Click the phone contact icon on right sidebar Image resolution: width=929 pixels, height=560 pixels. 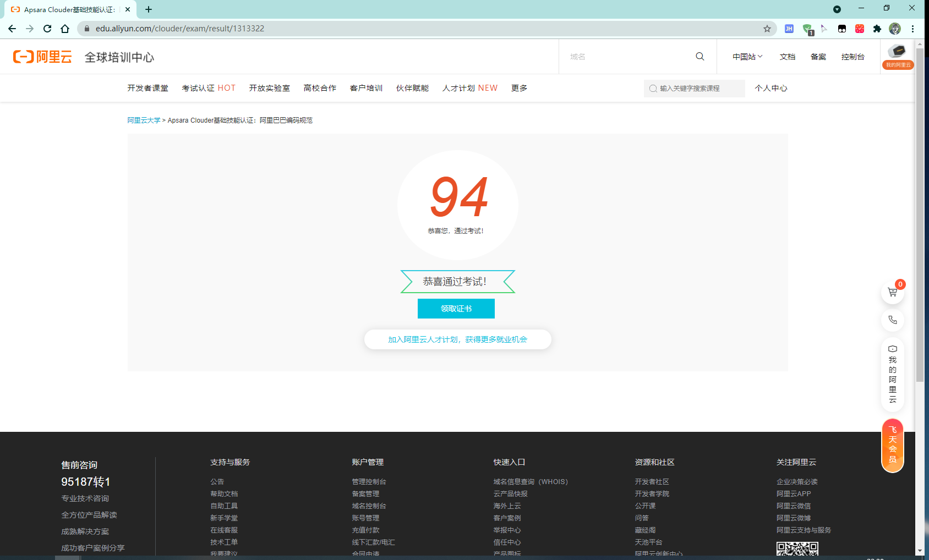tap(893, 320)
